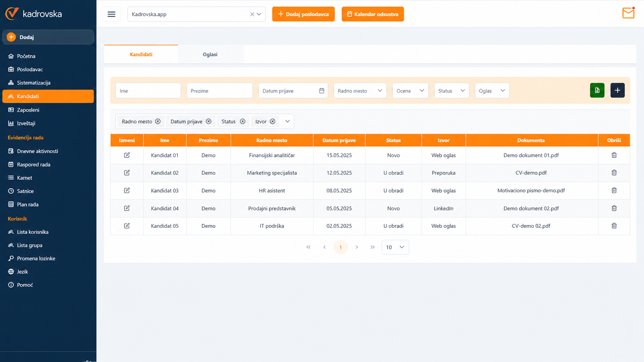Toggle the hamburger sidebar menu
This screenshot has height=362, width=644.
[x=111, y=14]
